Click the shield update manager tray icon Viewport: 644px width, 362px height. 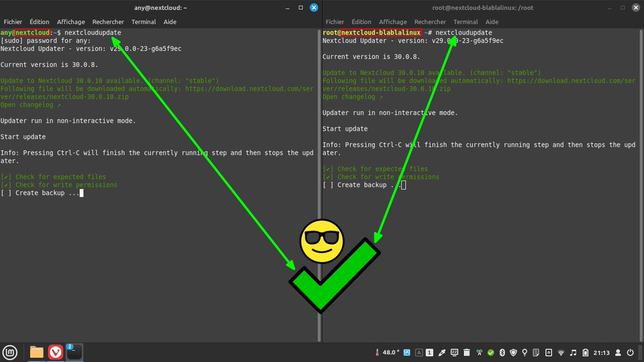tap(514, 353)
